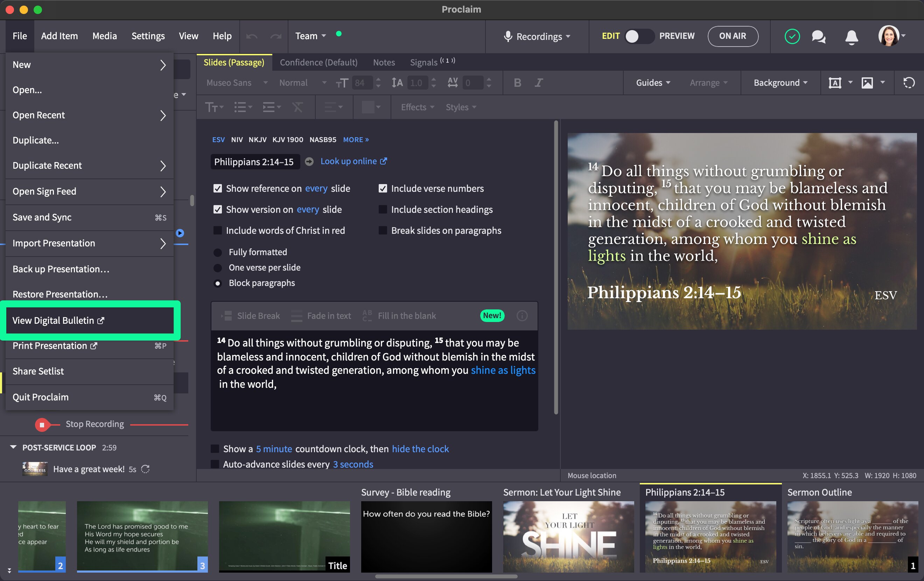Click the redo arrow icon
Screen dimensions: 924x581
276,36
